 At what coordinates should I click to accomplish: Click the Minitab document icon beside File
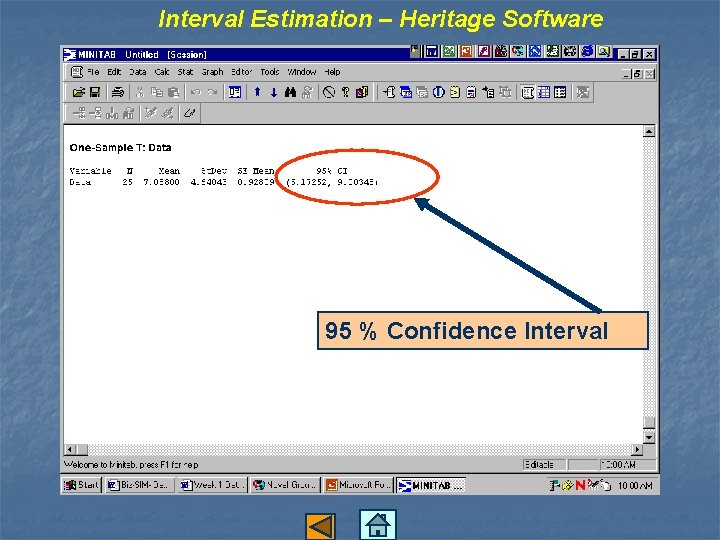(76, 72)
